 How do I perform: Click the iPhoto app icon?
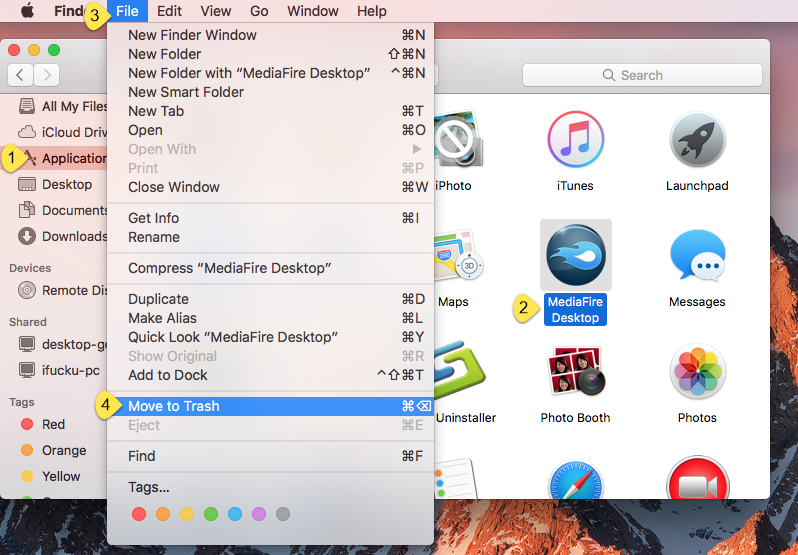(x=459, y=138)
